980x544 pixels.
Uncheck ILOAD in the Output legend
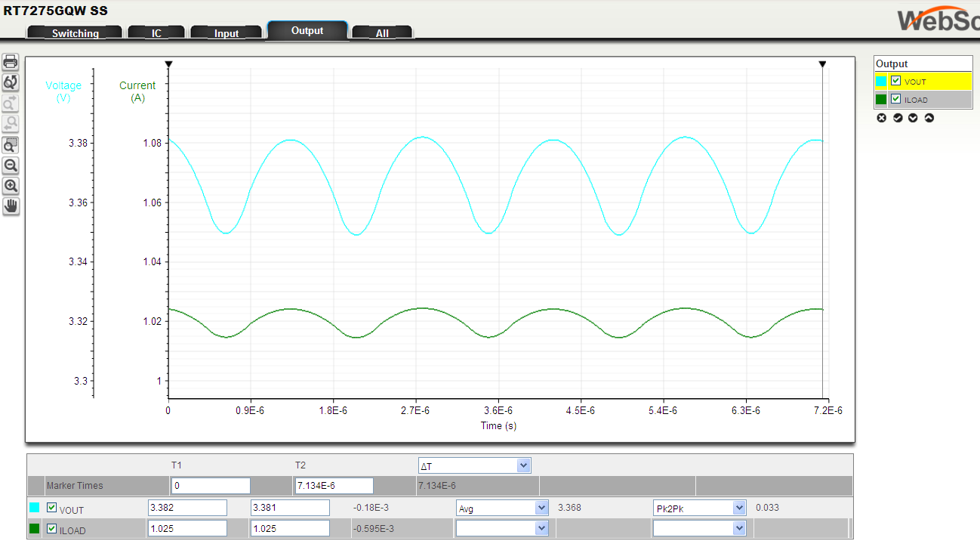point(895,99)
